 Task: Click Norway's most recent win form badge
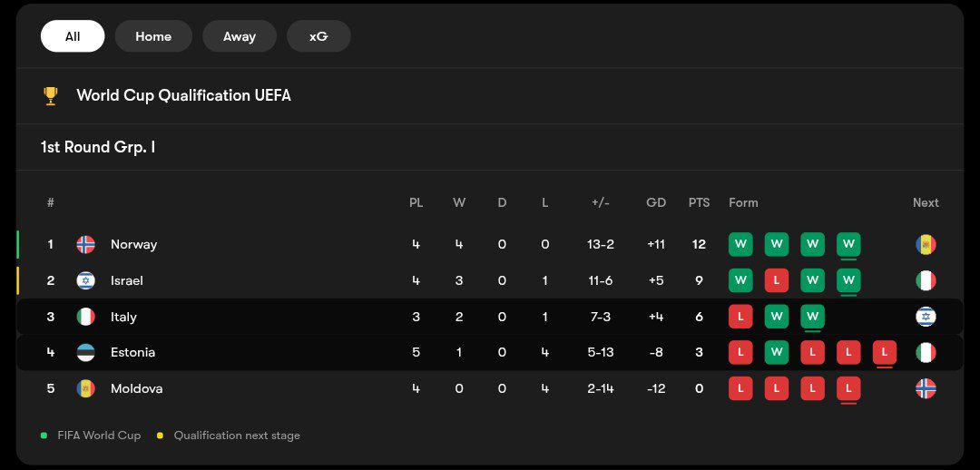tap(848, 244)
